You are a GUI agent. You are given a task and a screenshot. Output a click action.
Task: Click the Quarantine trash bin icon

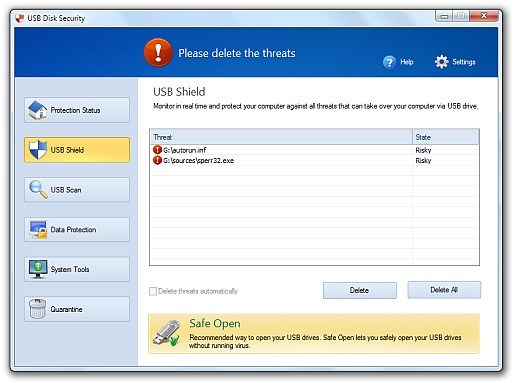37,309
